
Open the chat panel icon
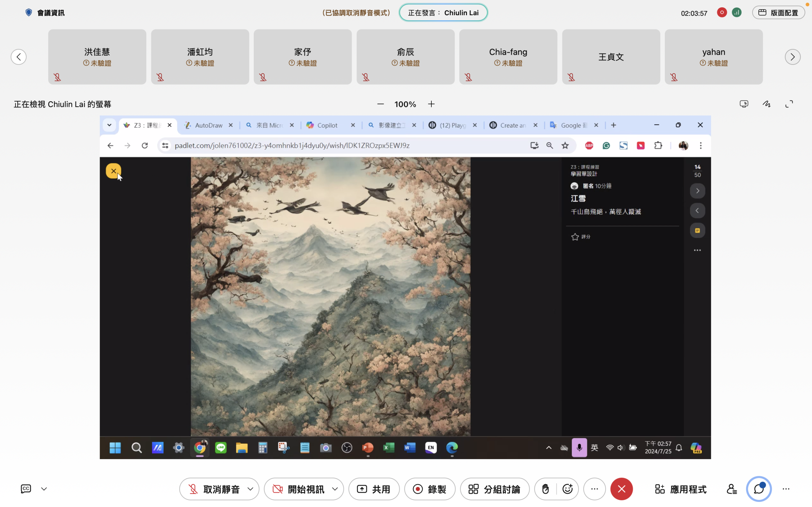click(759, 489)
